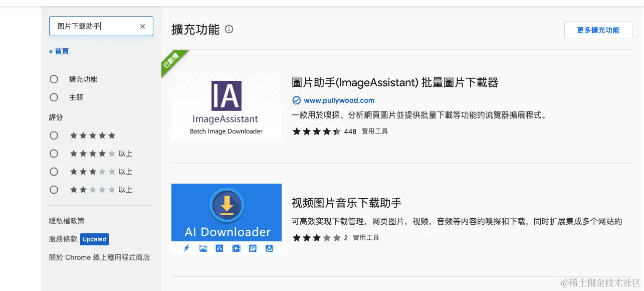The image size is (644, 291).
Task: Click the headphones icon under AI Downloader
Action: point(220,248)
